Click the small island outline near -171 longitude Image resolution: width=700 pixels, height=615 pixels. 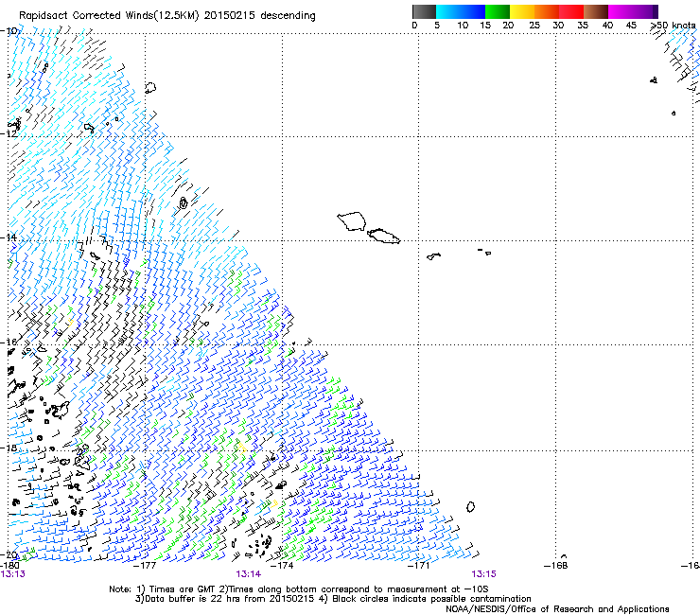tap(433, 256)
